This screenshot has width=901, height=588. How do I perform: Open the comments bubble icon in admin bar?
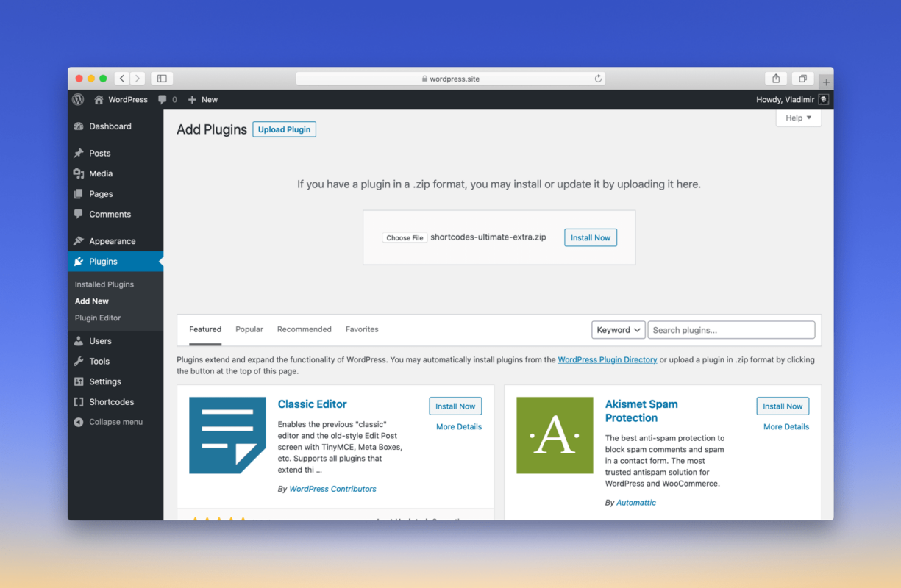[x=163, y=99]
